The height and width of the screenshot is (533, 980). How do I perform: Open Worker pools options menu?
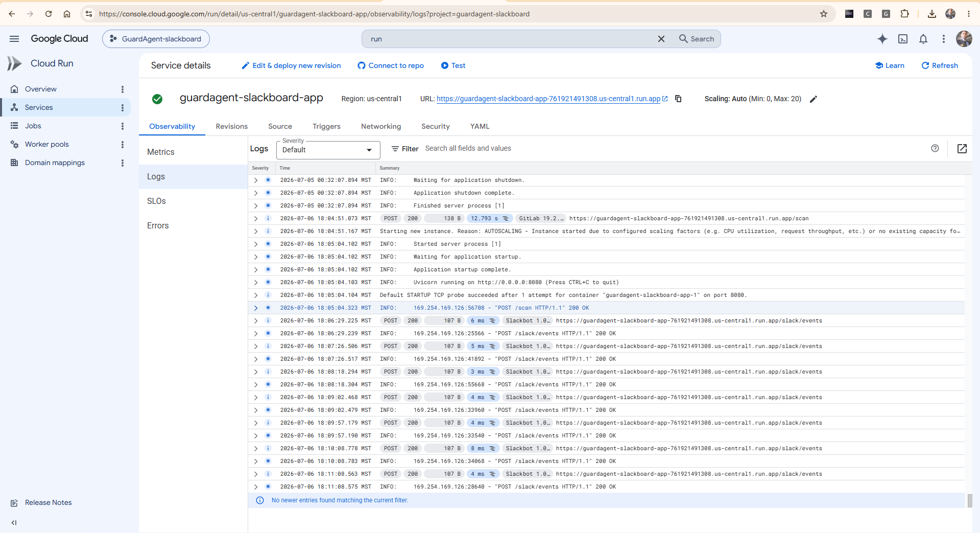coord(123,145)
